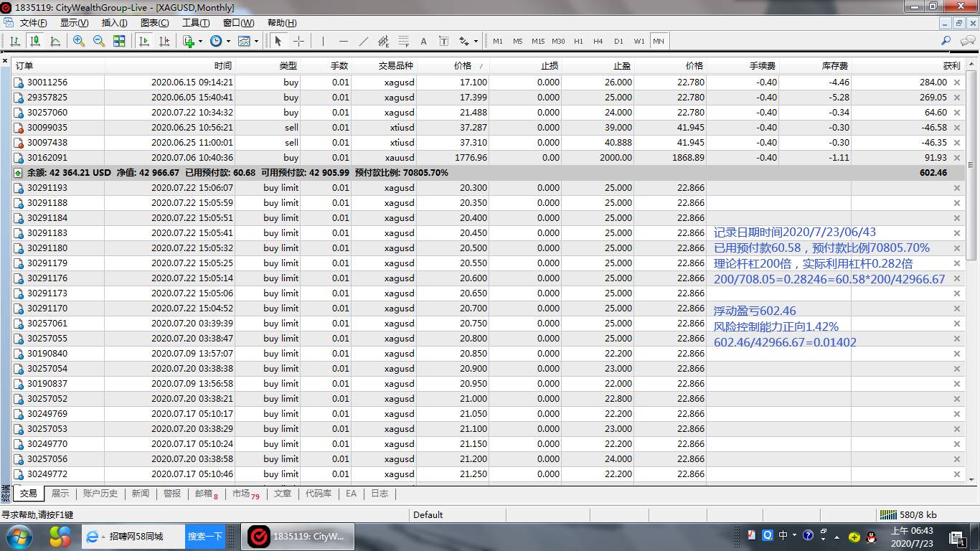
Task: Toggle the M15 timeframe
Action: [x=538, y=41]
